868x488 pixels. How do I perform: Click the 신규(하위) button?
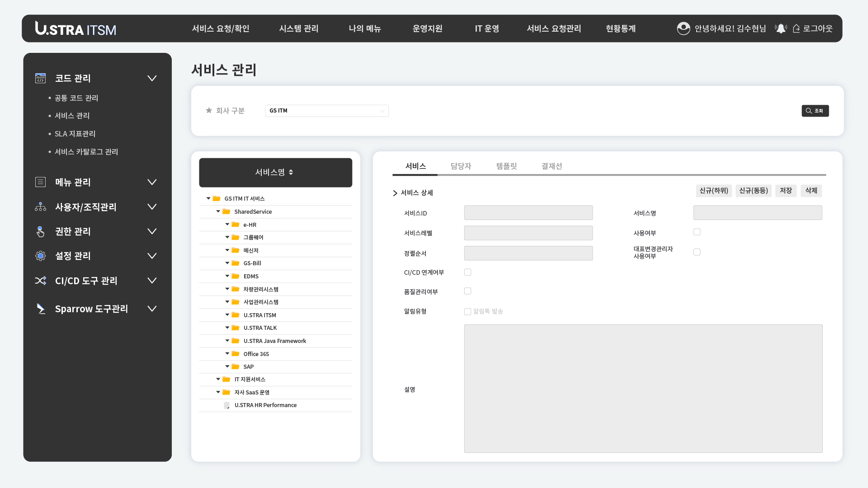pos(713,191)
